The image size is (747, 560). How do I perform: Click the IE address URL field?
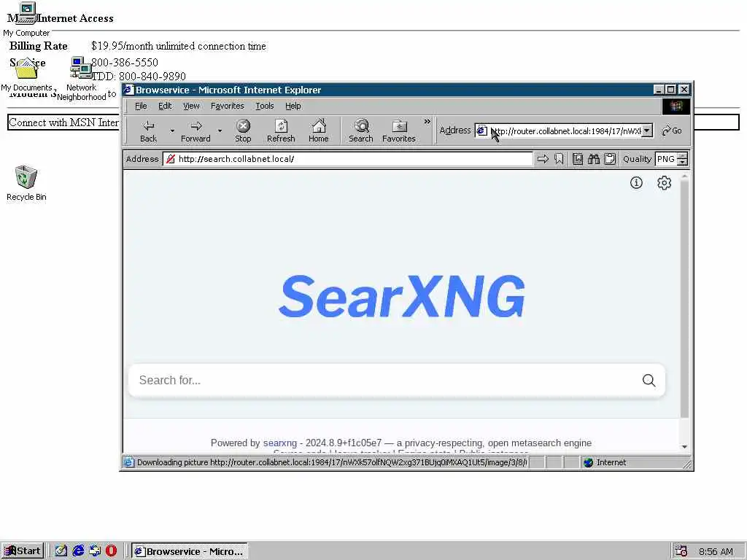click(x=565, y=131)
